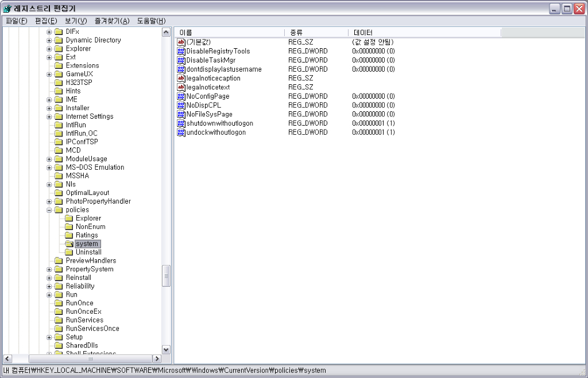588x378 pixels.
Task: Click the DisableRegistryTools DWORD value icon
Action: click(x=181, y=51)
